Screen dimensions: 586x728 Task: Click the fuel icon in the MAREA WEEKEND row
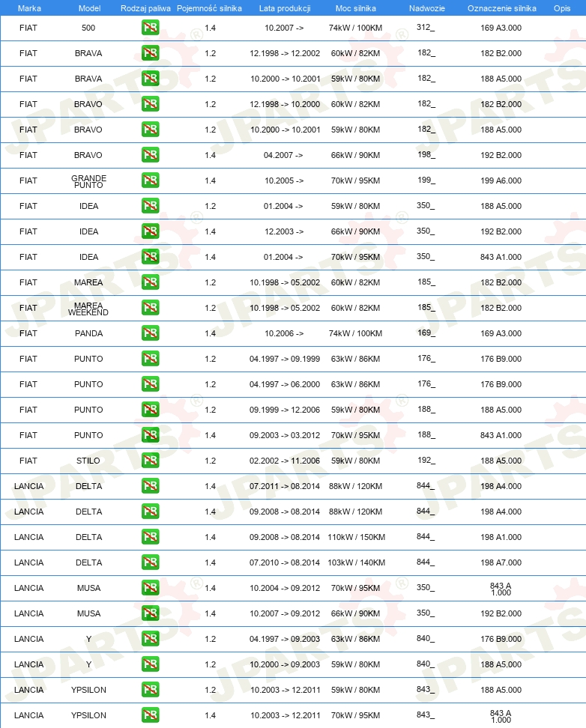[150, 308]
